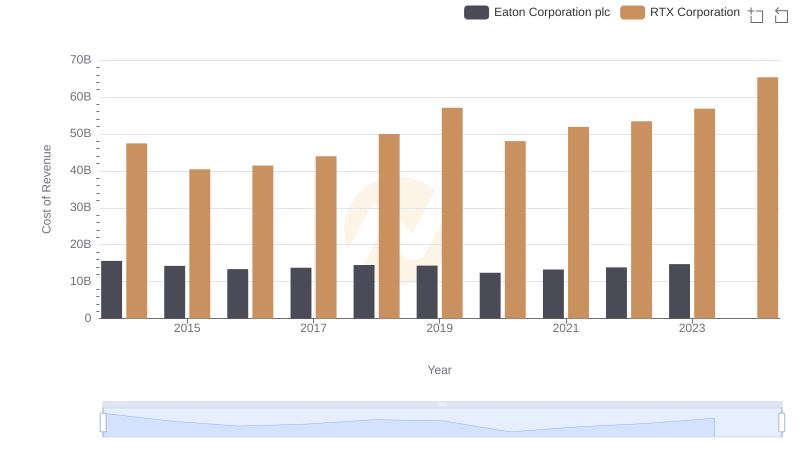
Task: Click the RTX bar for 2015
Action: coord(199,244)
